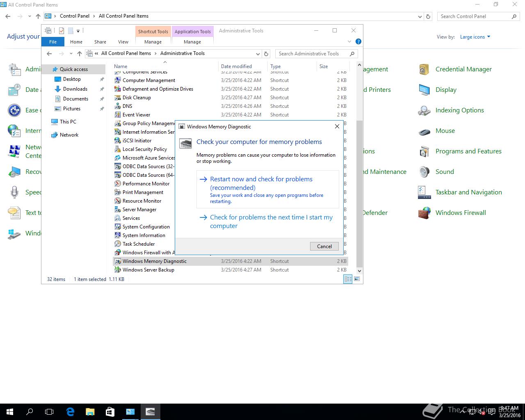The width and height of the screenshot is (525, 420).
Task: Open Taskbar and Navigation icon
Action: [424, 192]
